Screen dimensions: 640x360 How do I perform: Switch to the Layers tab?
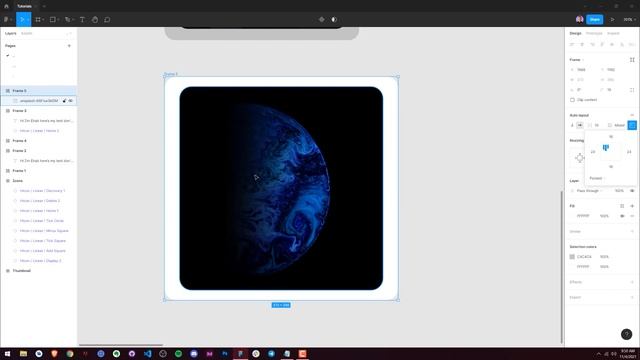pyautogui.click(x=11, y=33)
